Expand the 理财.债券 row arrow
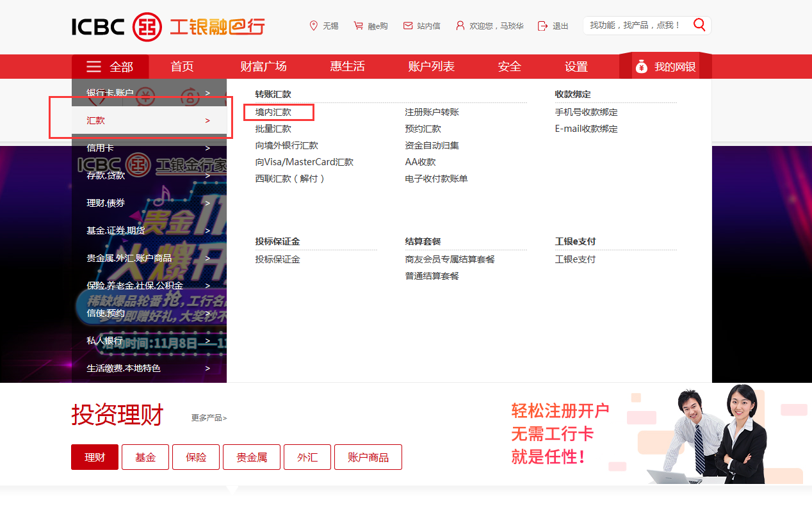Viewport: 812px width, 507px height. 207,203
